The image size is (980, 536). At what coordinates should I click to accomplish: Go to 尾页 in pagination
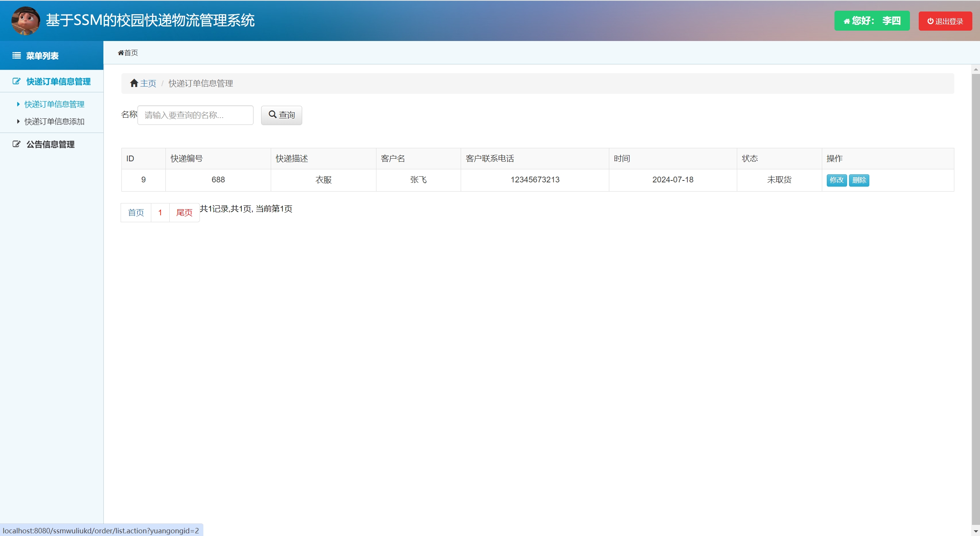[x=184, y=213]
